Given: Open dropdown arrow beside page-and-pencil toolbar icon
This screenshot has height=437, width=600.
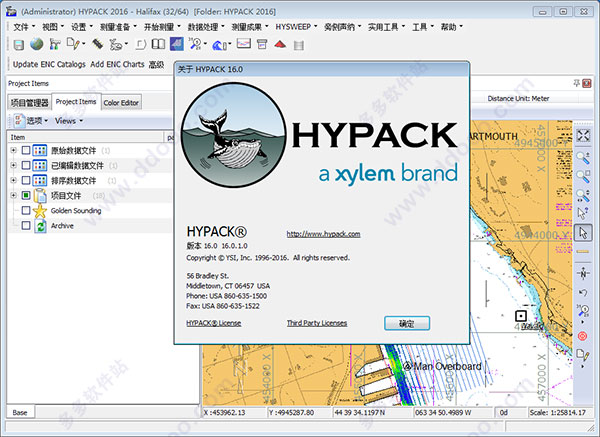Looking at the screenshot, I should point(83,44).
